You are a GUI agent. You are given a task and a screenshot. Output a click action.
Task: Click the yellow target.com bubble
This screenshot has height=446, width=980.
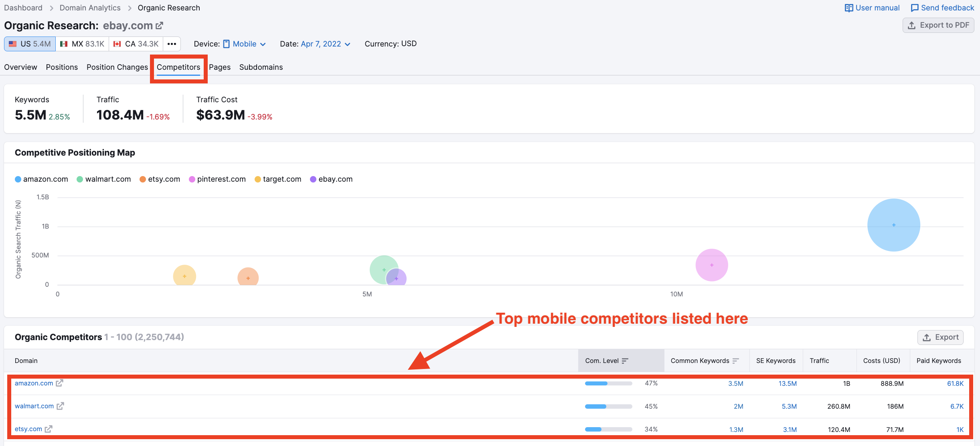click(184, 276)
